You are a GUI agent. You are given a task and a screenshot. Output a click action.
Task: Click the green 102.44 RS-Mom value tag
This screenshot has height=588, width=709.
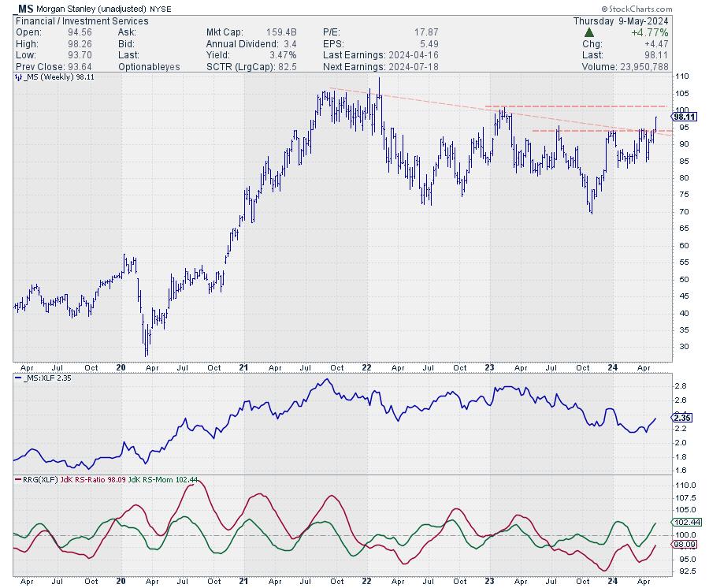coord(682,523)
